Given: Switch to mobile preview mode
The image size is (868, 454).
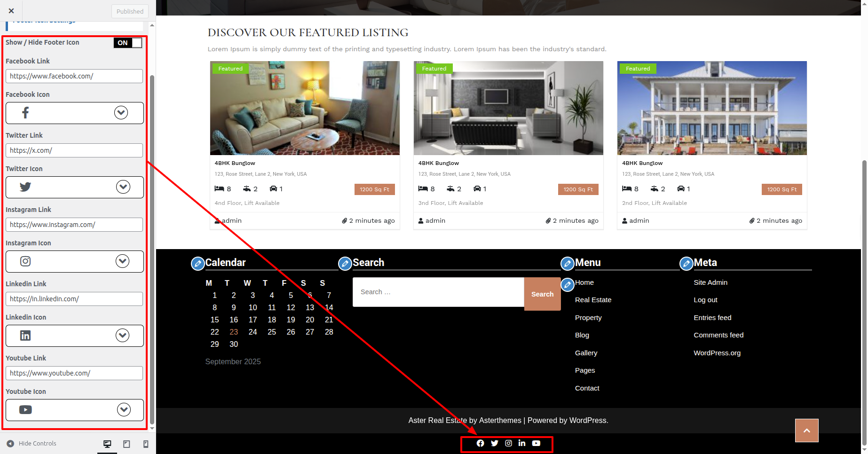Looking at the screenshot, I should (146, 444).
